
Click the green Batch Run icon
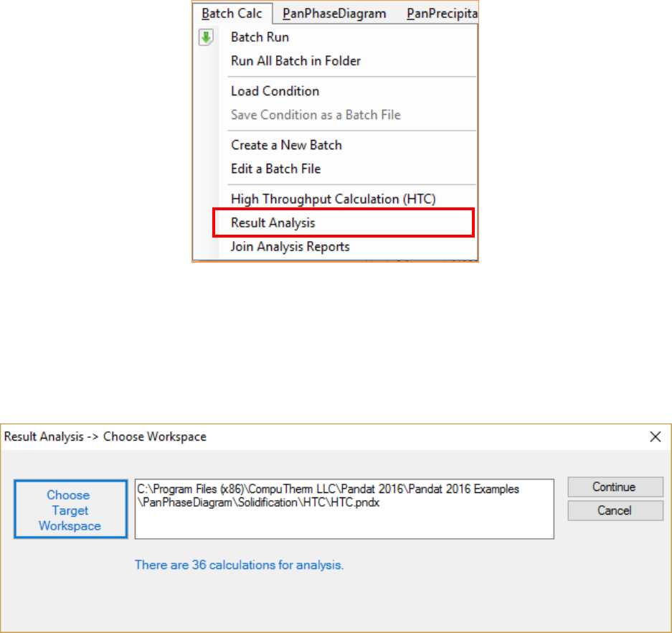tap(206, 37)
